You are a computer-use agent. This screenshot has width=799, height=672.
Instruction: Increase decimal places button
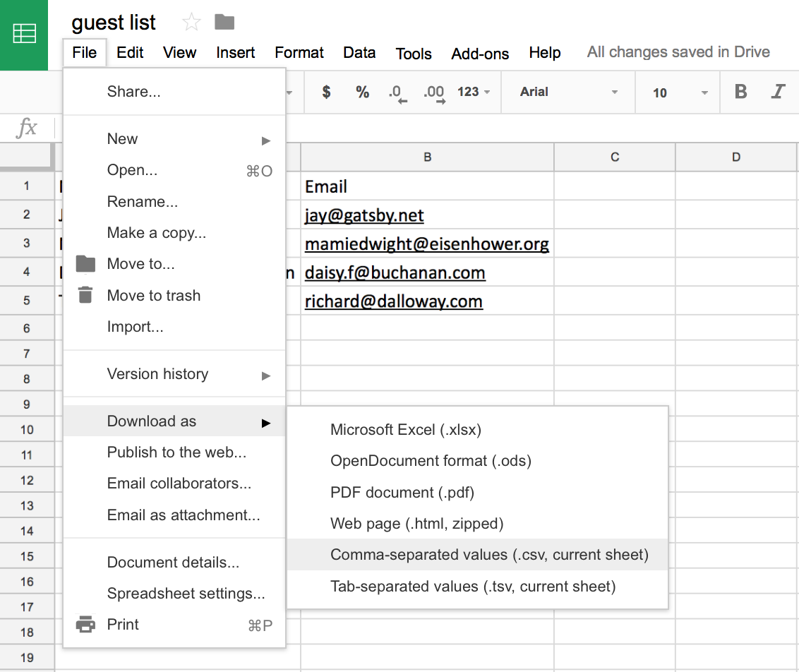pyautogui.click(x=433, y=93)
